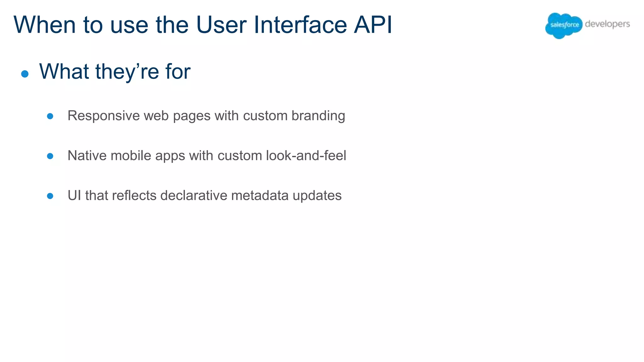Click 'custom branding' at end of first sub-bullet
Viewport: 644px width, 362px height.
(x=294, y=116)
